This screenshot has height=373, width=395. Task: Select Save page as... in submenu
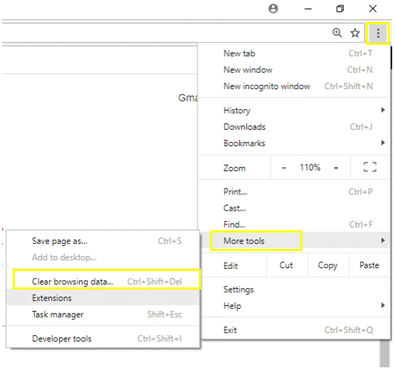pos(103,241)
